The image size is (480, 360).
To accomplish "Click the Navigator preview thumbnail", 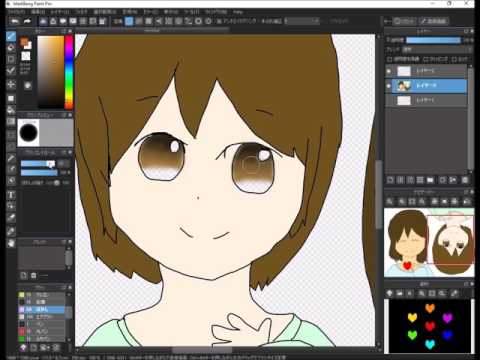I will [429, 242].
